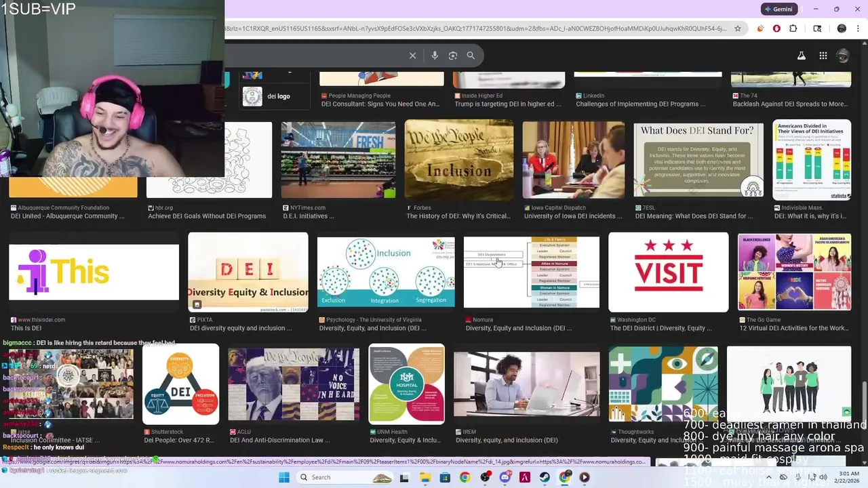868x488 pixels.
Task: Click the magnifier search button
Action: pyautogui.click(x=471, y=56)
